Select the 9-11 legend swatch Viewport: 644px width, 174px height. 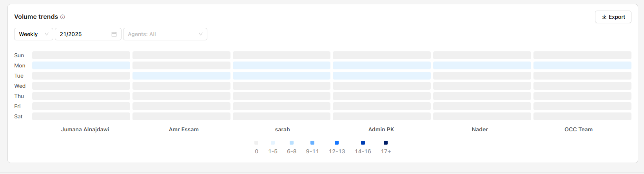(312, 143)
